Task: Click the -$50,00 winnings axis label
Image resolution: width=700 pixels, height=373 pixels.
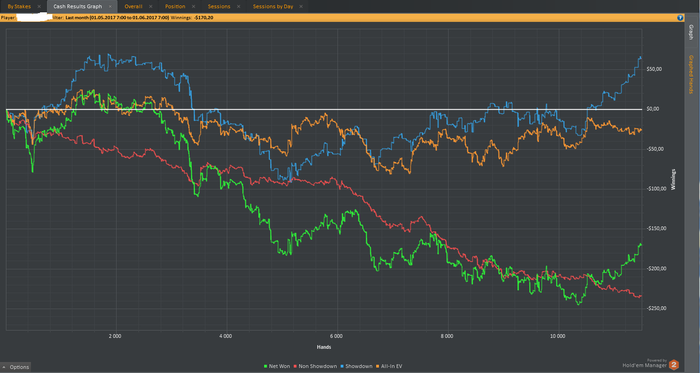Action: coord(655,149)
